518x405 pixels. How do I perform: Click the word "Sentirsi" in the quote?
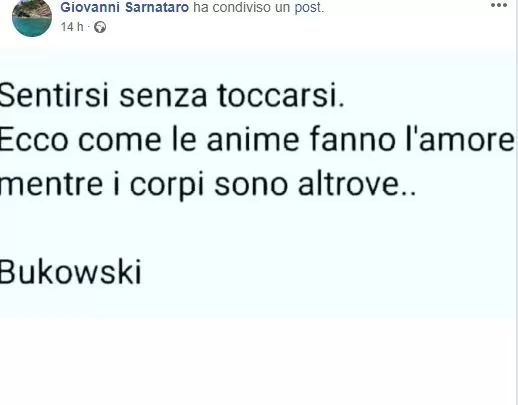click(54, 95)
